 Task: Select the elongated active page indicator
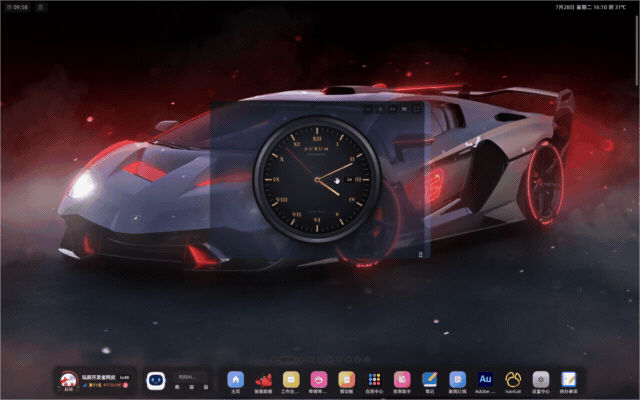[x=287, y=359]
